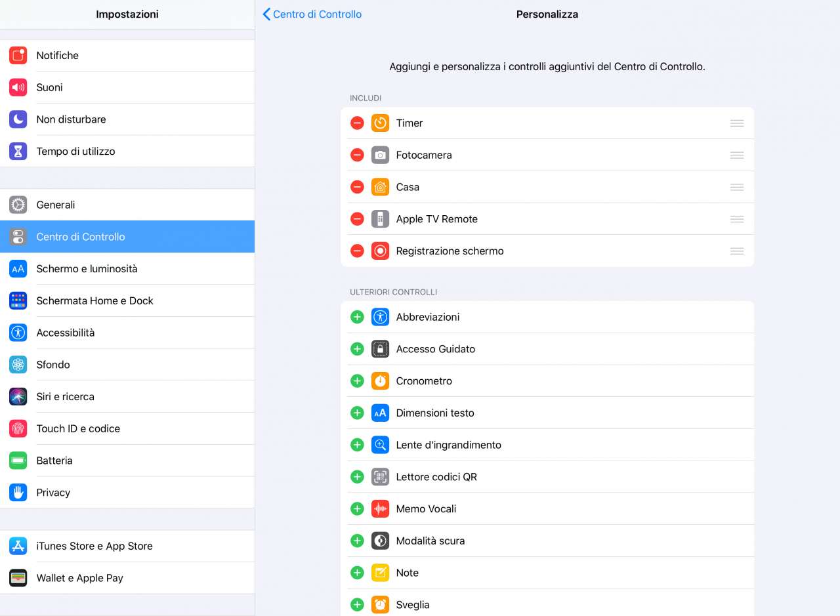Screen dimensions: 840x616
Task: Remove Fotocamera using red minus button
Action: click(357, 155)
